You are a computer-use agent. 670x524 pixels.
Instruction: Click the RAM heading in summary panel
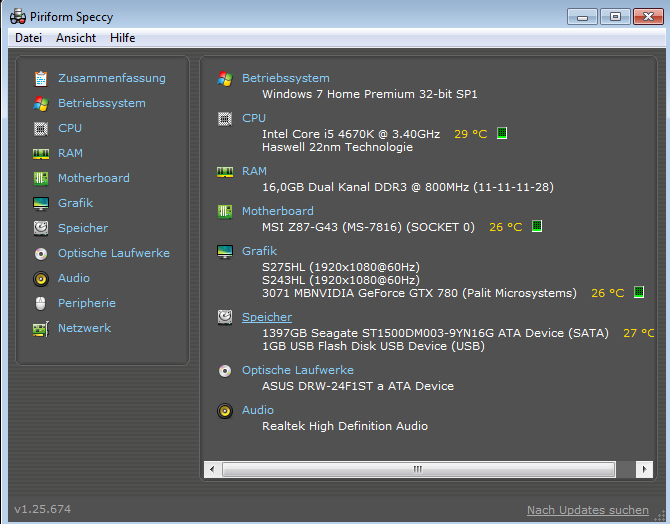coord(254,171)
